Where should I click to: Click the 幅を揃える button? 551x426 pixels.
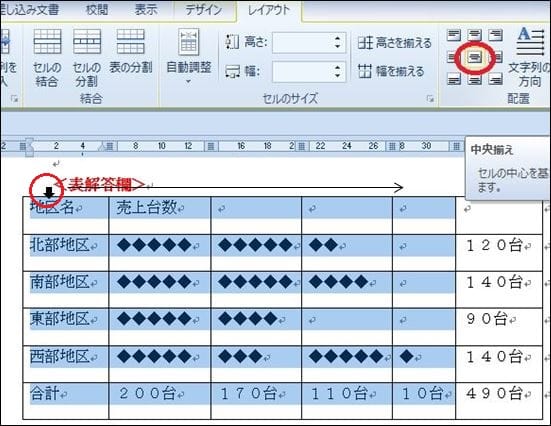391,71
